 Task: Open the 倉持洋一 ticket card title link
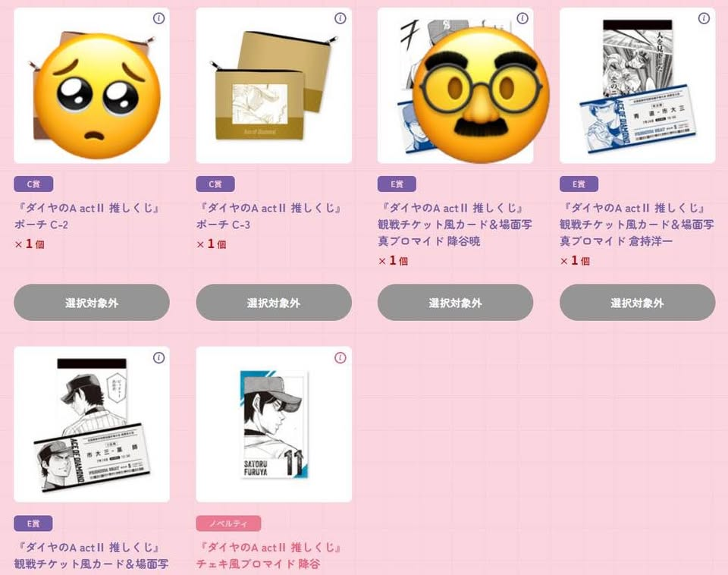coord(637,225)
